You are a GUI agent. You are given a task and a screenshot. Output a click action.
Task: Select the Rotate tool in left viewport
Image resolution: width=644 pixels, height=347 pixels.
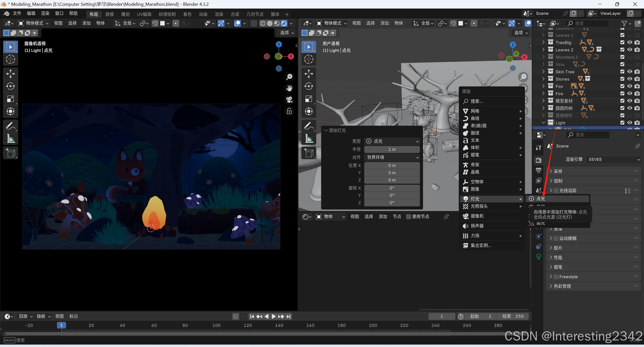click(10, 86)
